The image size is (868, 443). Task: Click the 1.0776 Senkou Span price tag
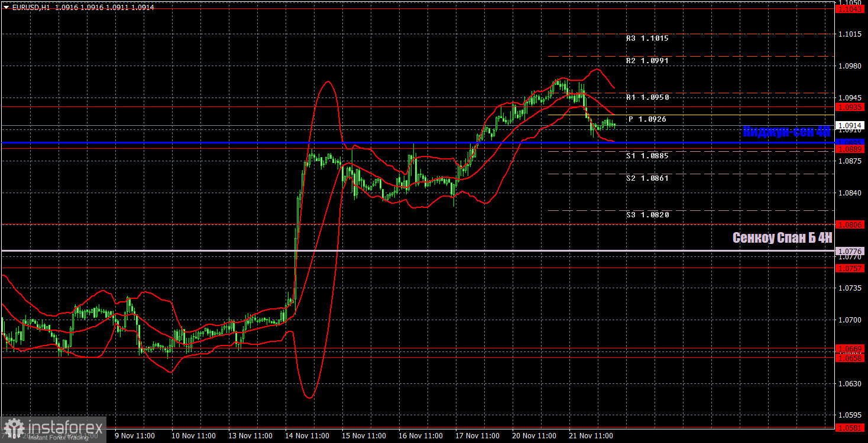click(x=851, y=252)
